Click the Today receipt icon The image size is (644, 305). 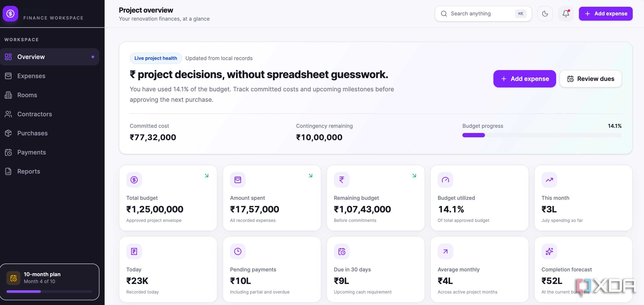pyautogui.click(x=134, y=251)
